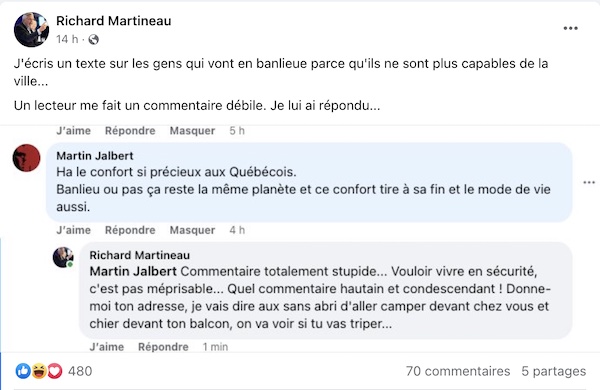Open Richard Martineau author name in post header
600x390 pixels.
coord(114,21)
